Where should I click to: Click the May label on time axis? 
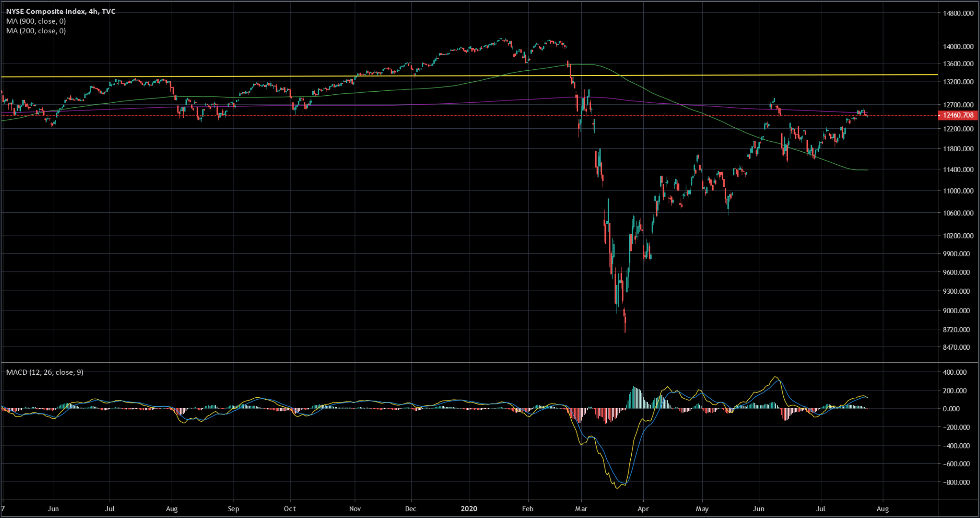[x=702, y=509]
